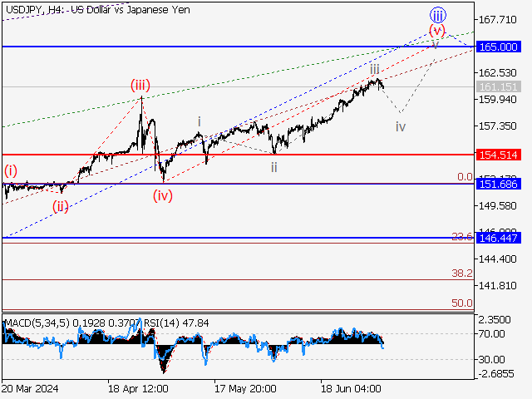Select the gray iii subwave label

(375, 69)
